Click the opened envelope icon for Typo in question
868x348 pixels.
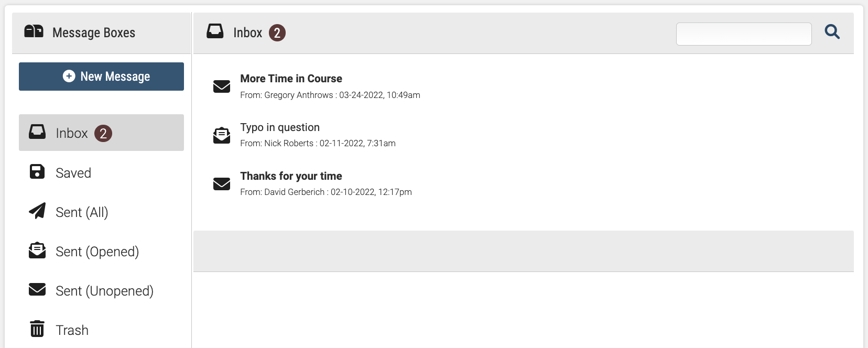coord(222,135)
